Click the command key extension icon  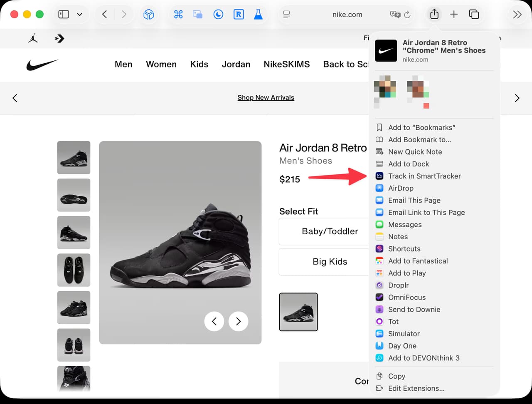pyautogui.click(x=178, y=15)
